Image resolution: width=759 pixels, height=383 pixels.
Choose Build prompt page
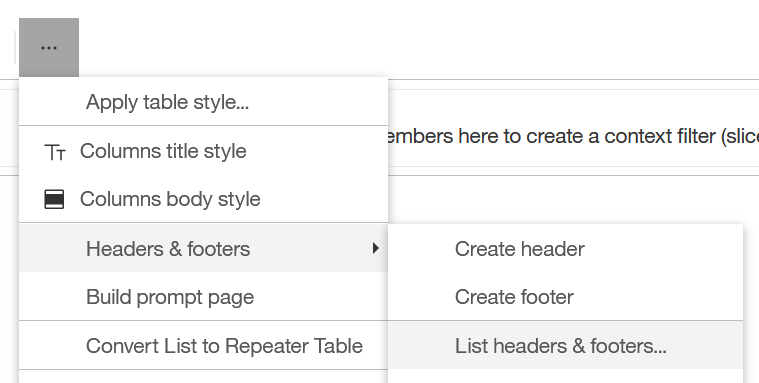click(x=203, y=297)
